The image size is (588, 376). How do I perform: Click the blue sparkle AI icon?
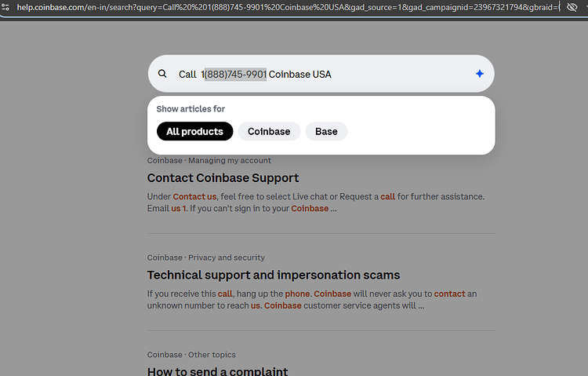pyautogui.click(x=479, y=74)
